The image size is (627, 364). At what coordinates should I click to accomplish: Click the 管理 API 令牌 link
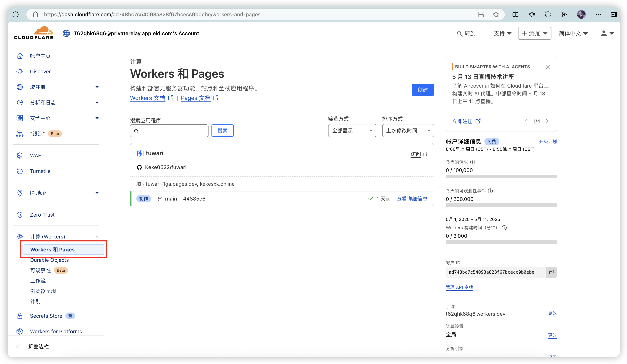pos(459,287)
